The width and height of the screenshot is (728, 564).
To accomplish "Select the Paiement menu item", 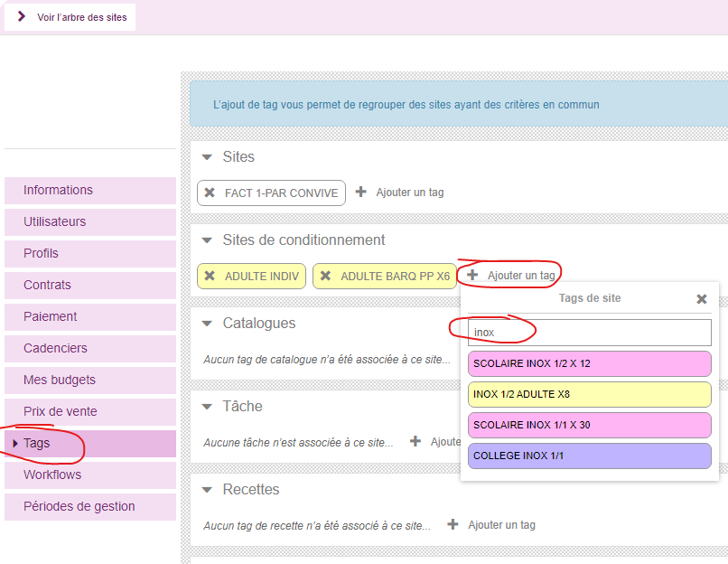I will point(90,316).
